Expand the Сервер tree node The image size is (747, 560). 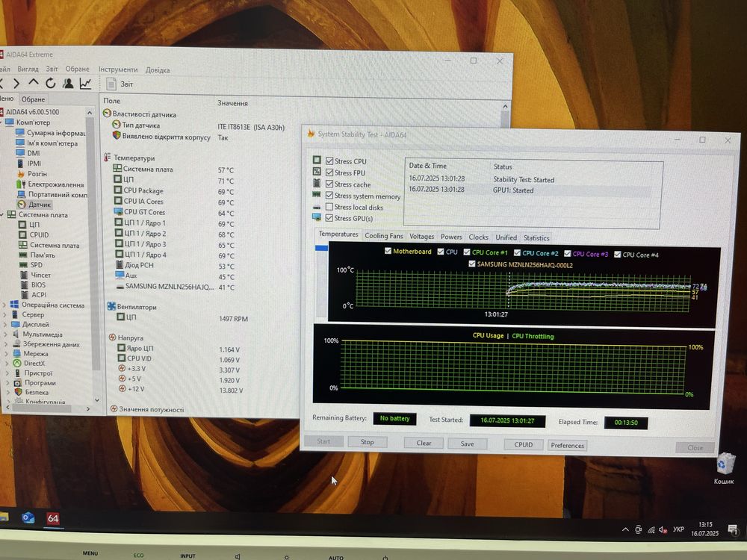[x=4, y=314]
